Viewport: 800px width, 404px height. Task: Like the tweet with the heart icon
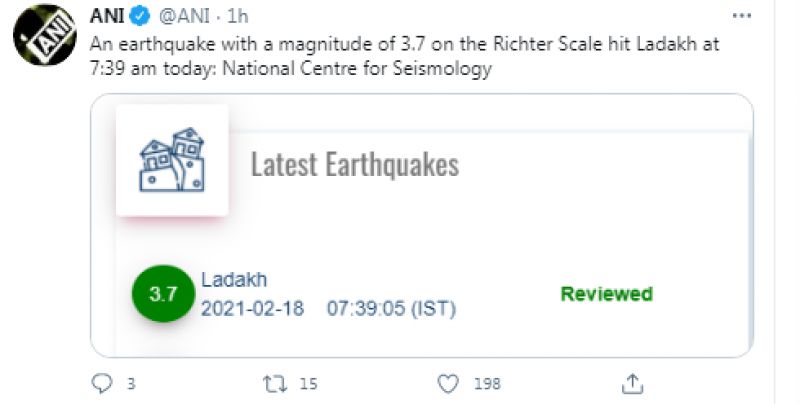(449, 383)
